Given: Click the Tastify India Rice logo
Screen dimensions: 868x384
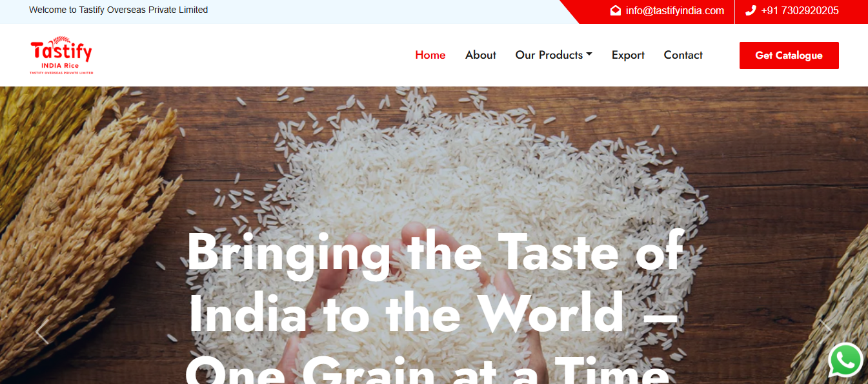Looking at the screenshot, I should coord(61,55).
